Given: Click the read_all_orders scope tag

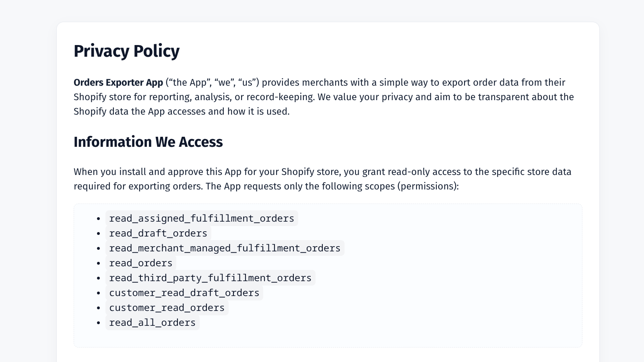Looking at the screenshot, I should 152,323.
